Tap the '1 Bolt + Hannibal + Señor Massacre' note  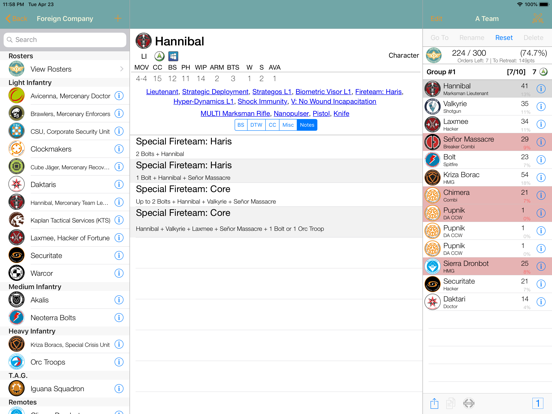click(183, 178)
